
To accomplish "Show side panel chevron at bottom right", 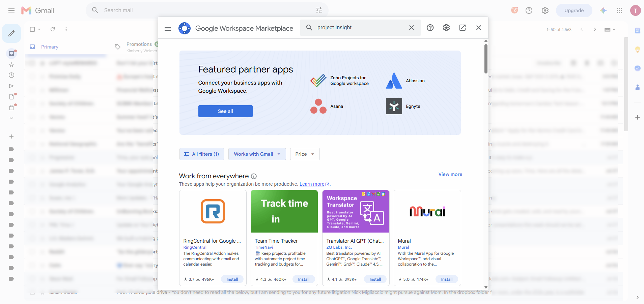I will click(x=637, y=297).
